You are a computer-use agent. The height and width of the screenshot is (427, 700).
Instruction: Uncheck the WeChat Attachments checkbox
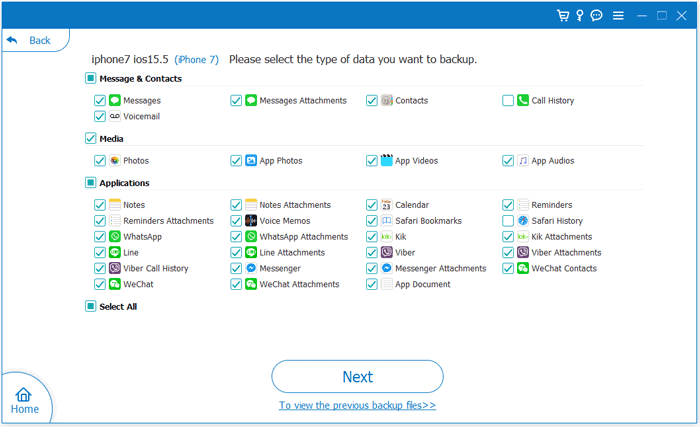[x=236, y=284]
